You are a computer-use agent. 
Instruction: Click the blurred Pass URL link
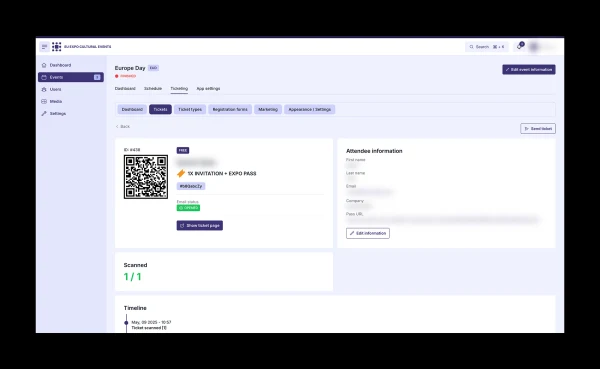tap(443, 220)
